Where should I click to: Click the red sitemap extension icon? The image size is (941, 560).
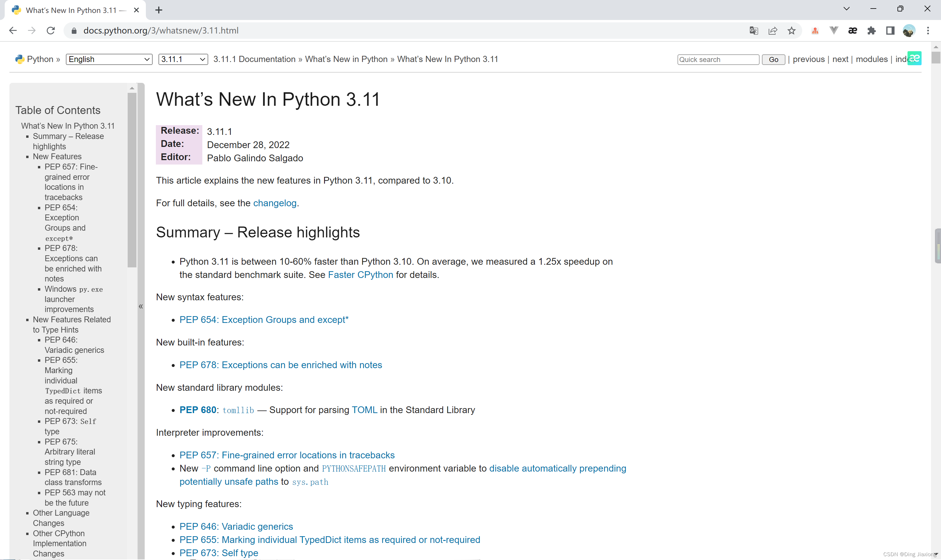click(815, 31)
